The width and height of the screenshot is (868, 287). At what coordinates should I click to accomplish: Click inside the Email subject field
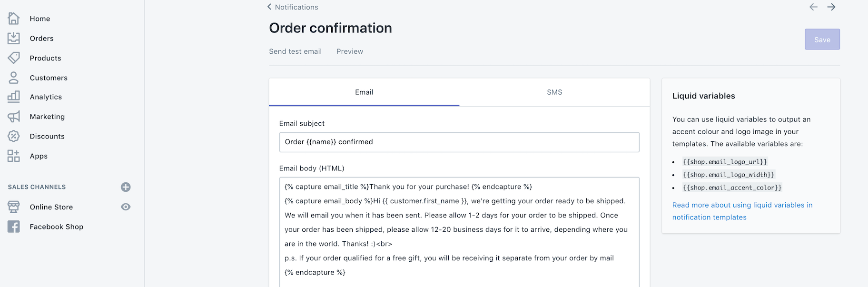459,142
